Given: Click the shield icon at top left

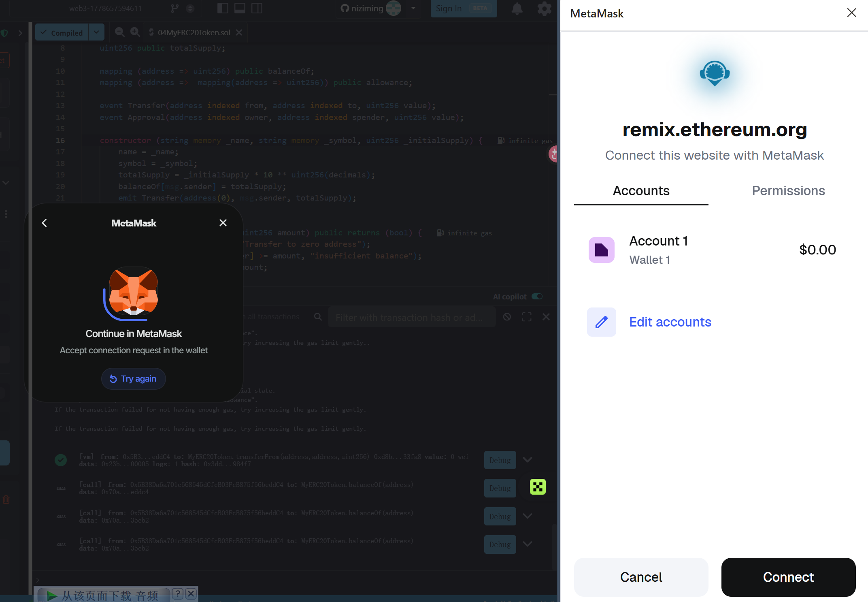Looking at the screenshot, I should tap(4, 33).
